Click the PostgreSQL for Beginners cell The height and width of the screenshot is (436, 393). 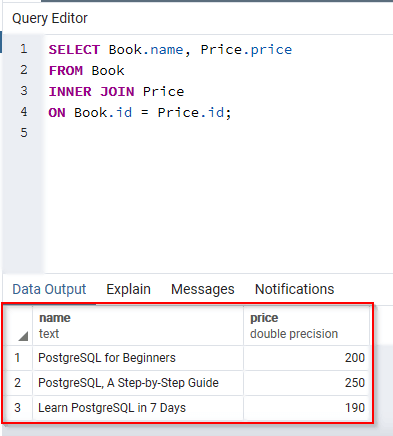click(x=138, y=358)
